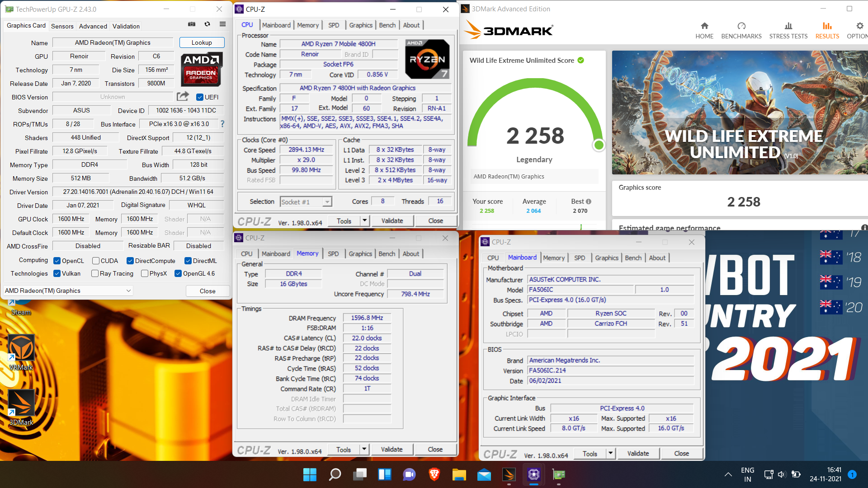Switch to the Sensors tab in GPU-Z
The image size is (868, 488).
(x=62, y=26)
